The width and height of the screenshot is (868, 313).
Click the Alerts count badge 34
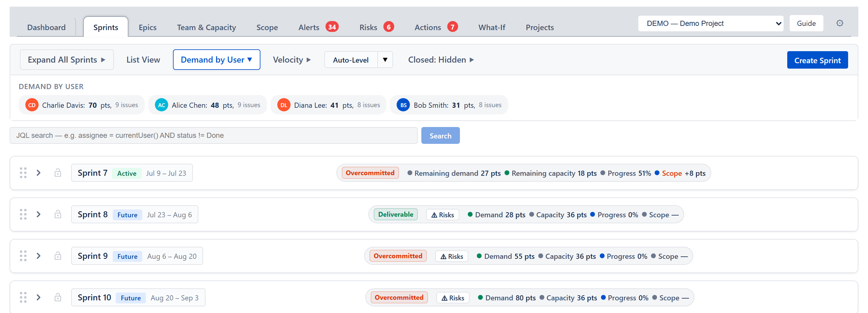[332, 27]
